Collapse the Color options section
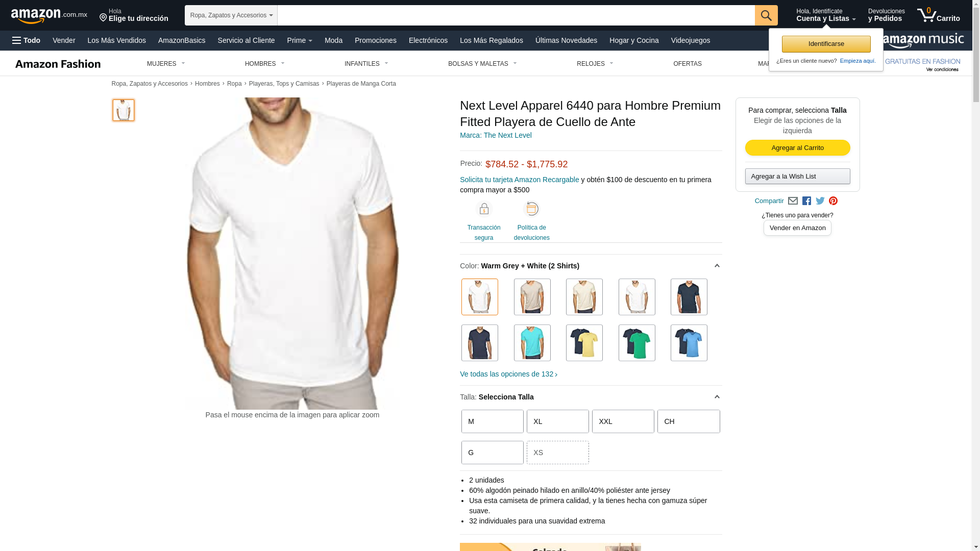980x551 pixels. tap(717, 266)
